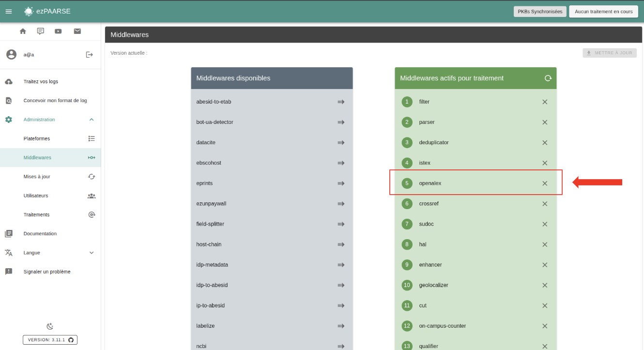Click the home icon in sidebar
This screenshot has width=644, height=350.
pos(23,31)
